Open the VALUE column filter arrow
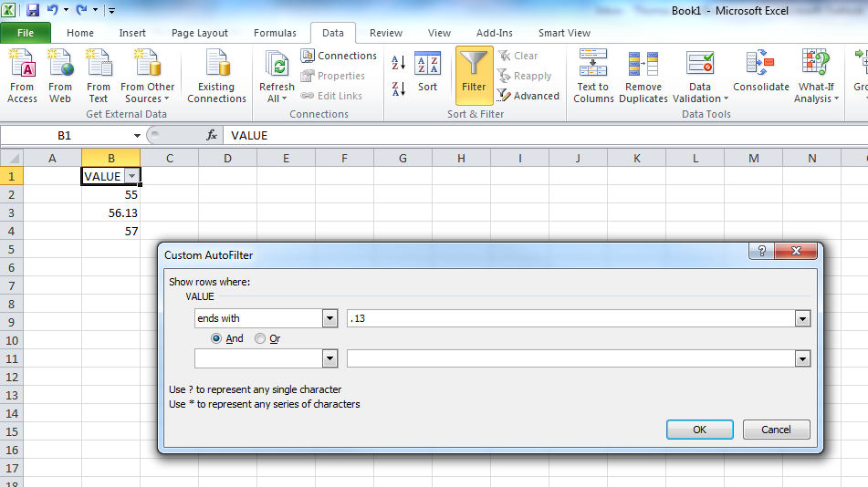Image resolution: width=868 pixels, height=487 pixels. [131, 177]
